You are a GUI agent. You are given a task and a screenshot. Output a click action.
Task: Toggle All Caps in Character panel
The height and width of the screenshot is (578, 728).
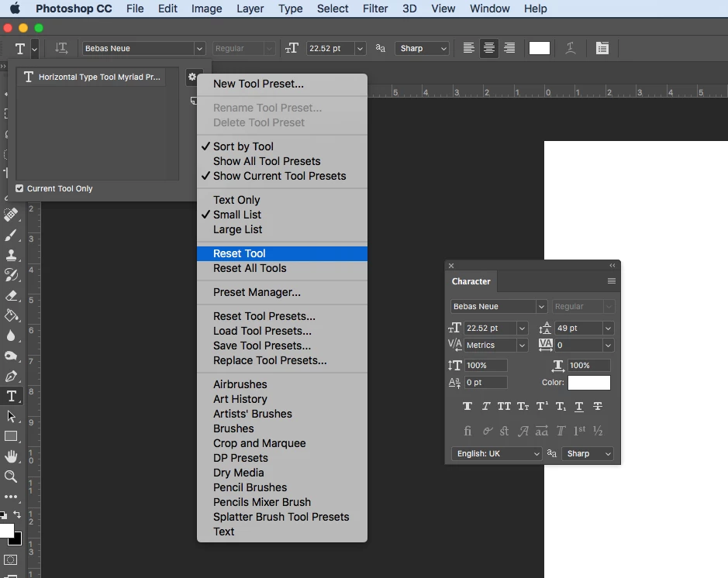504,406
